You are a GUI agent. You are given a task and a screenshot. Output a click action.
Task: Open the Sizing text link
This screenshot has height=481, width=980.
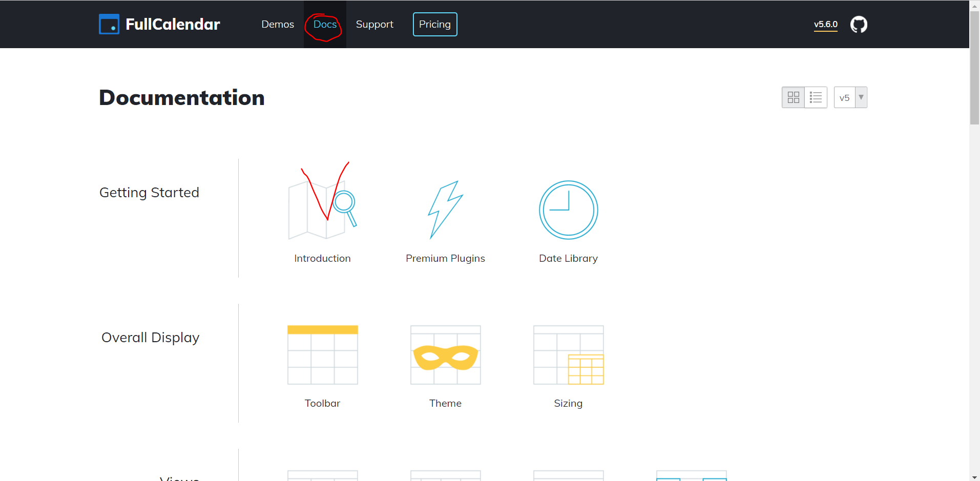[569, 404]
